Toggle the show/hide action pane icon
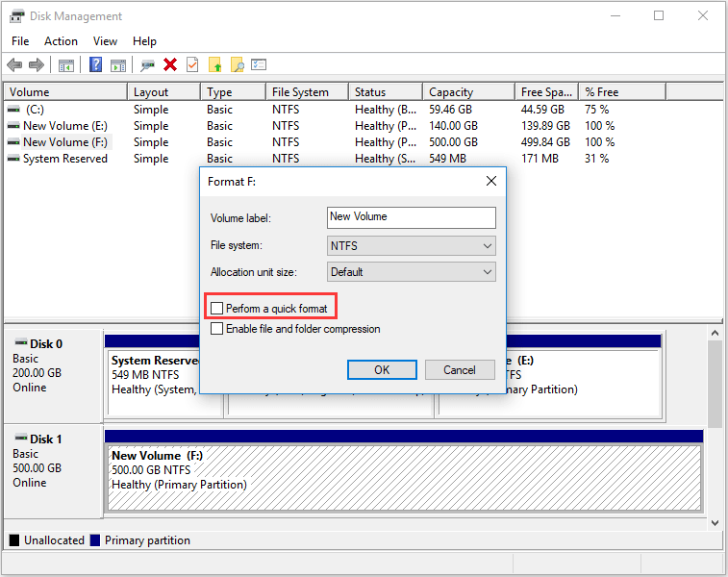Viewport: 728px width, 577px height. [118, 65]
